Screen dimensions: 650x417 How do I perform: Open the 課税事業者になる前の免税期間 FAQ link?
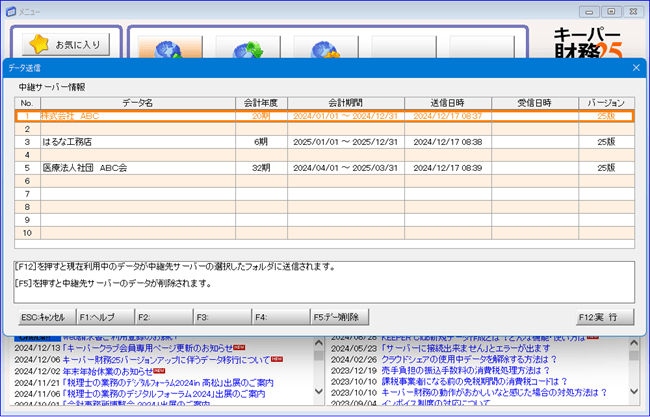click(x=474, y=381)
